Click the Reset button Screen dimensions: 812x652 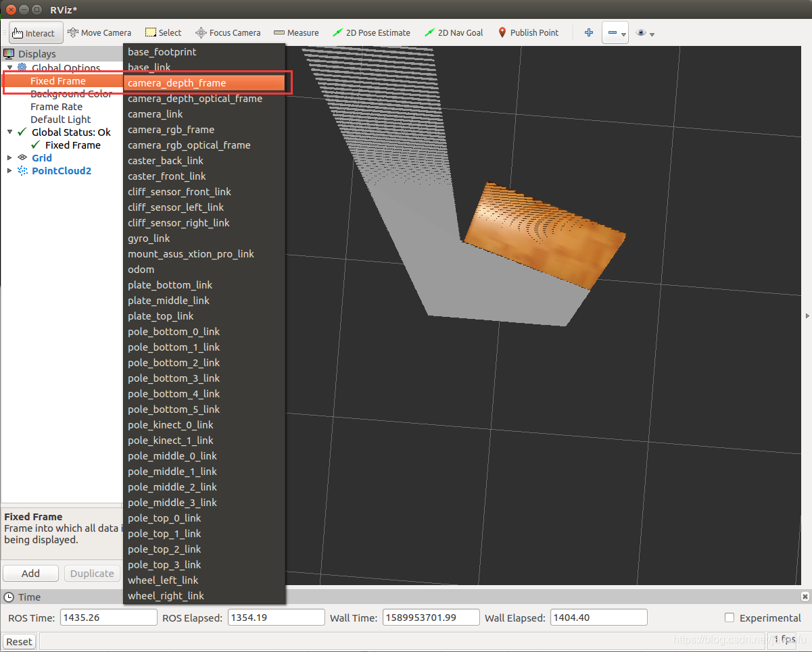coord(19,641)
